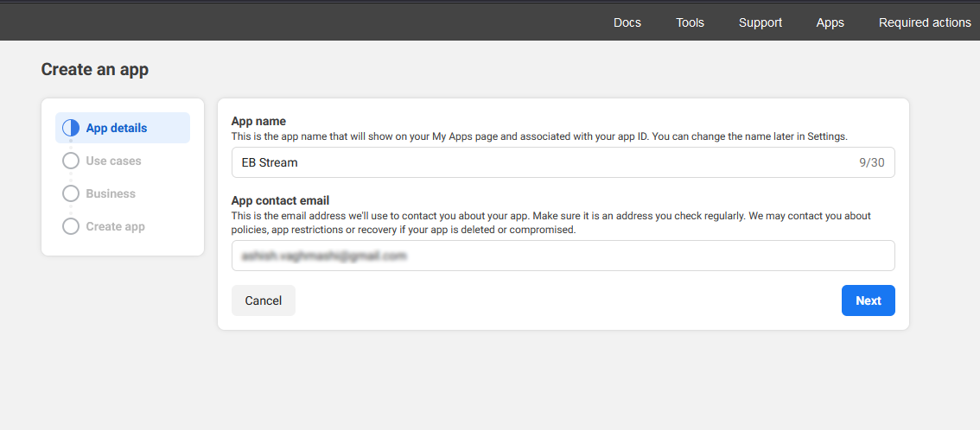The image size is (980, 430).
Task: Click the Create app step circle icon
Action: 71,226
